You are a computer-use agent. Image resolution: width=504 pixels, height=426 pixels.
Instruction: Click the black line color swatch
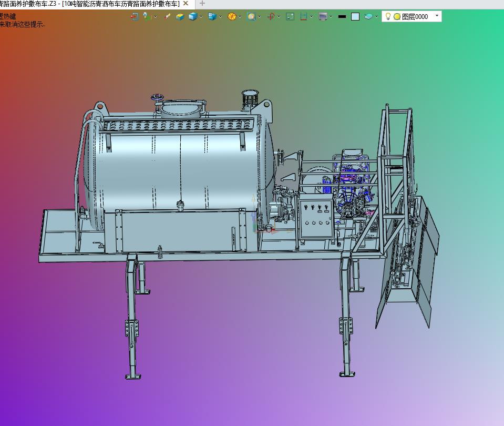click(342, 16)
